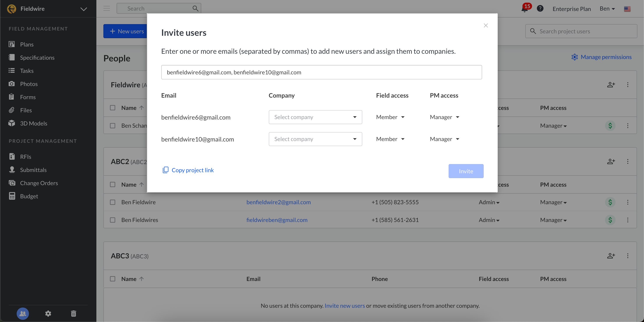
Task: Click the US flag language icon
Action: coord(627,9)
